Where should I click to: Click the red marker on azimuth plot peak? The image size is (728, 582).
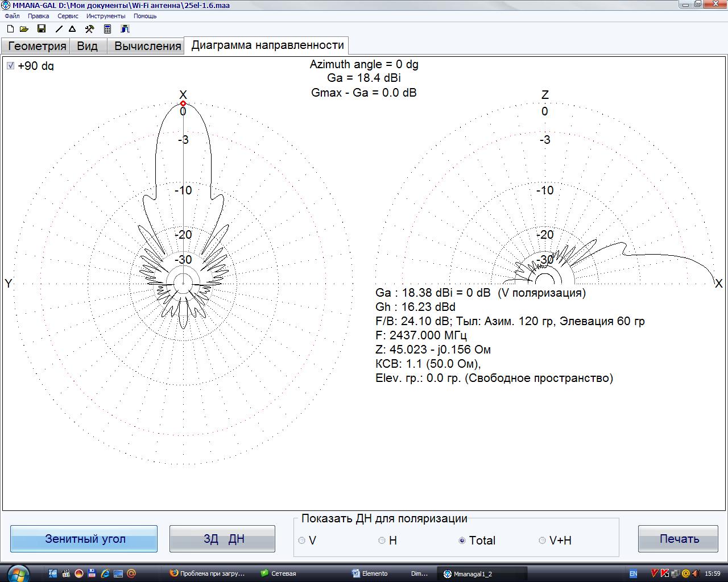pos(183,103)
